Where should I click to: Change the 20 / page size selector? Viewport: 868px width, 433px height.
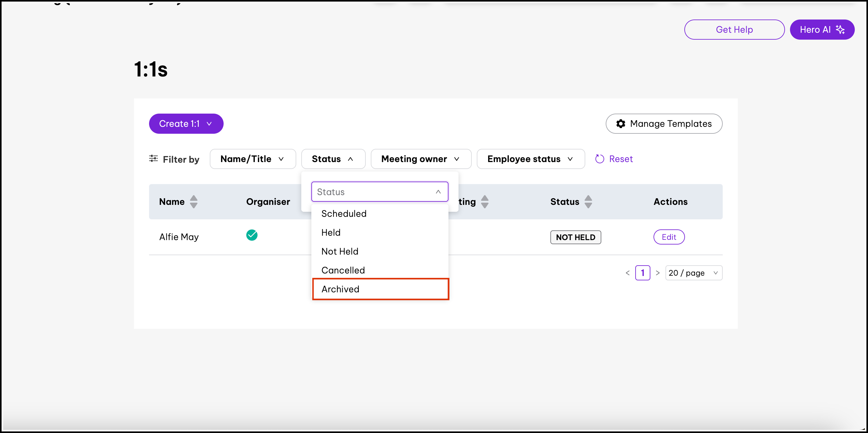tap(693, 273)
